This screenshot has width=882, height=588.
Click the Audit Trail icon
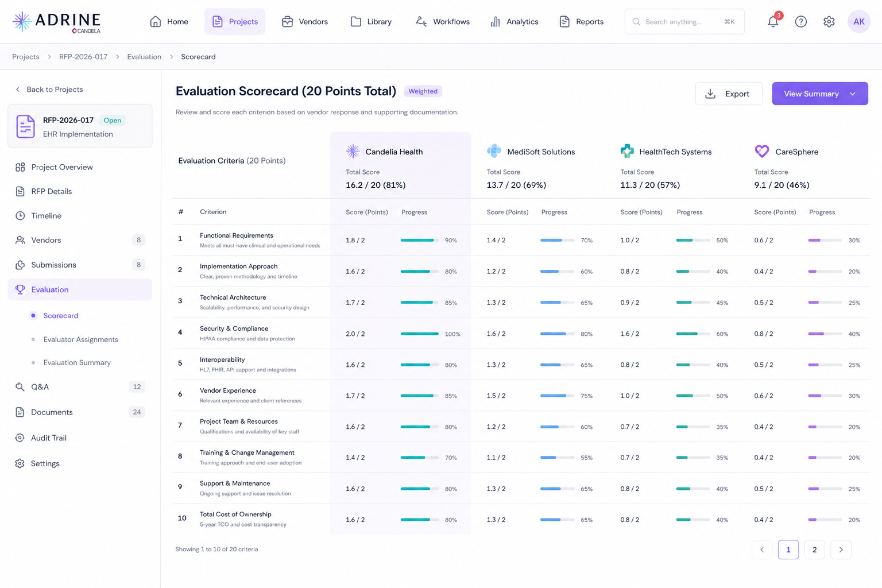point(20,438)
